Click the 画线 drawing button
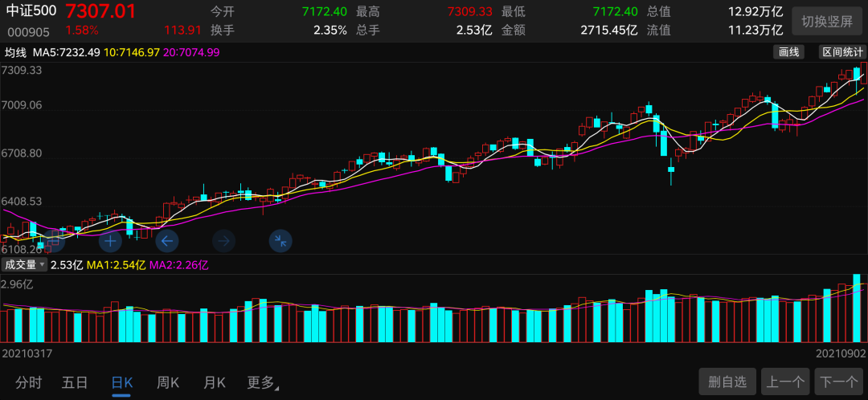Screen dimensions: 868x400 [x=789, y=52]
